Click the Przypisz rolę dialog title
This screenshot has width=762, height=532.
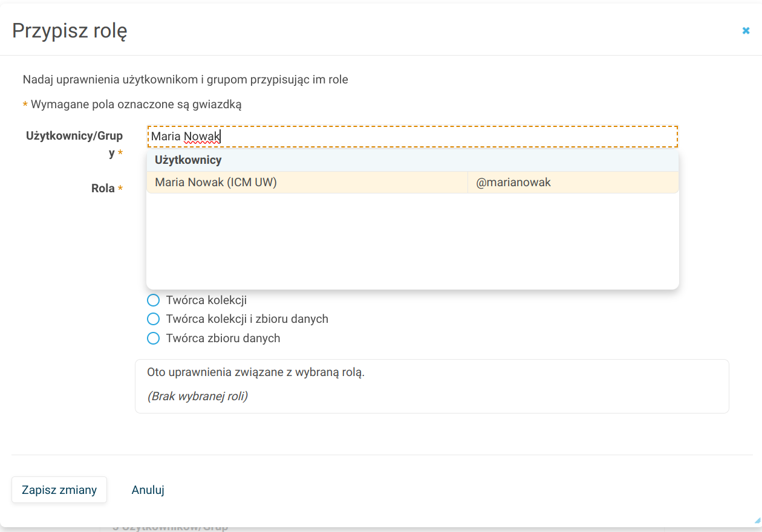coord(70,31)
